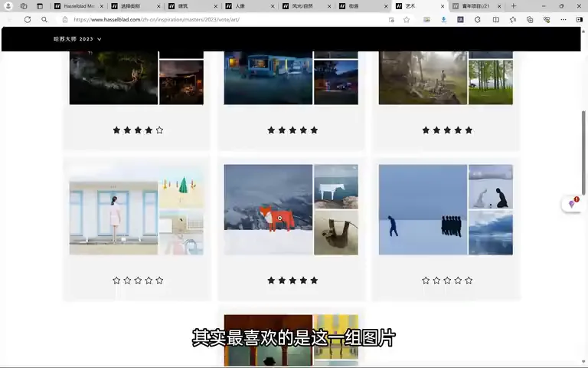Open the car at night thumbnail

point(336,82)
